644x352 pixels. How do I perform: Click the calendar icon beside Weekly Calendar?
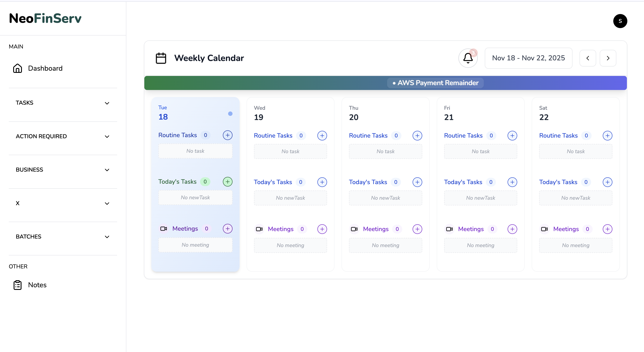pos(161,58)
